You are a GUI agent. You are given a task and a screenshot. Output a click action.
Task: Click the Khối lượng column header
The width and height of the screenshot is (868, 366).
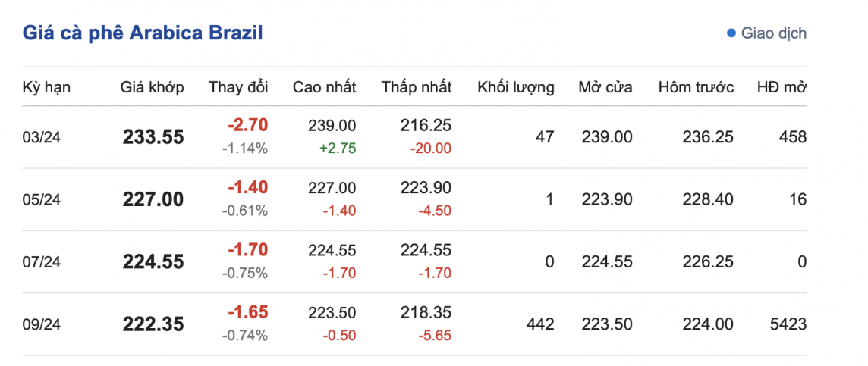pos(516,87)
